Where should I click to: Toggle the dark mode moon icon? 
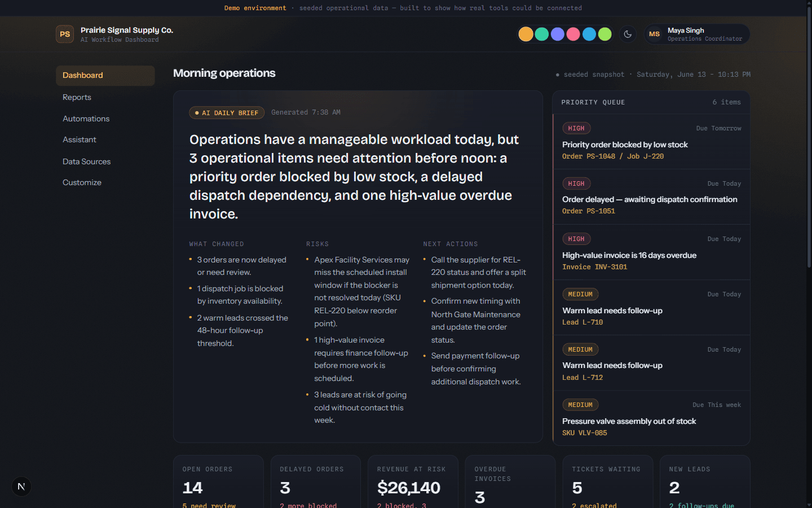[628, 34]
